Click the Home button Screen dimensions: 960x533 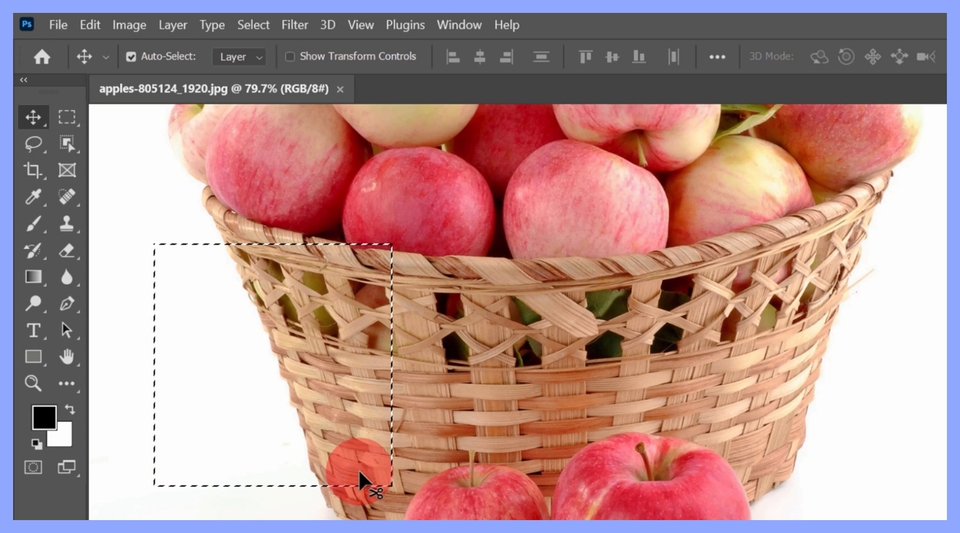(42, 57)
